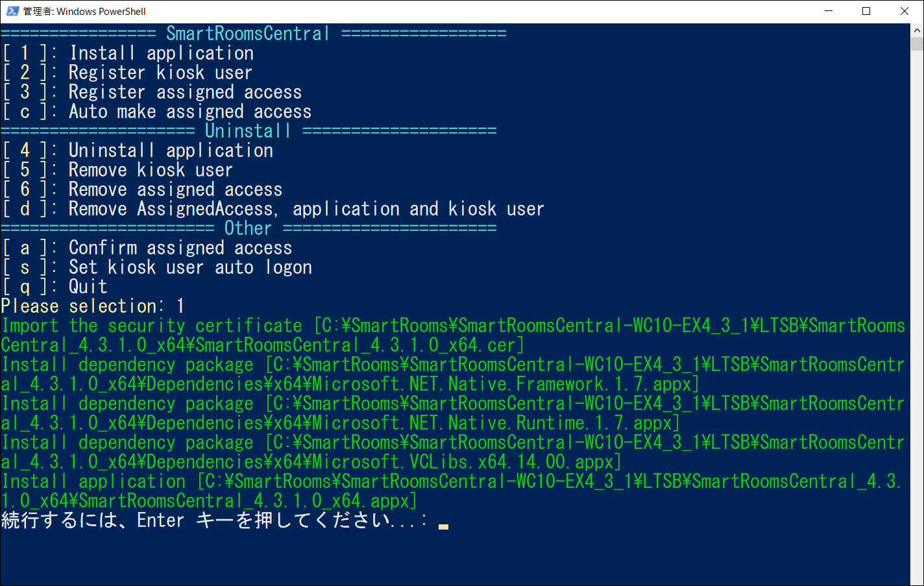Click the "Auto make assigned access" line
The height and width of the screenshot is (586, 924).
(x=189, y=112)
